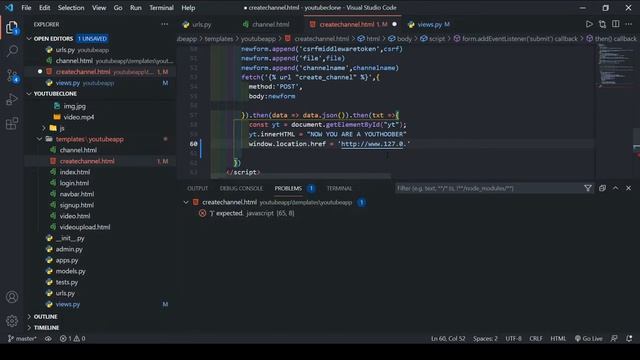The image size is (640, 360).
Task: Open the Terminal menu
Action: (161, 8)
